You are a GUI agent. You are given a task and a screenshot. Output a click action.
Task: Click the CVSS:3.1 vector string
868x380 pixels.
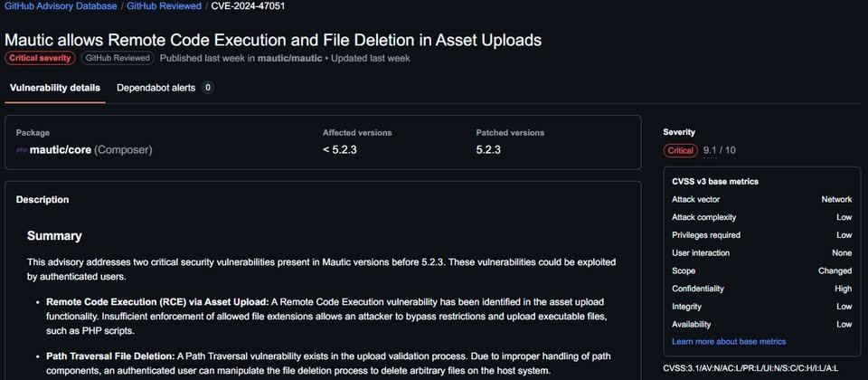pos(750,368)
